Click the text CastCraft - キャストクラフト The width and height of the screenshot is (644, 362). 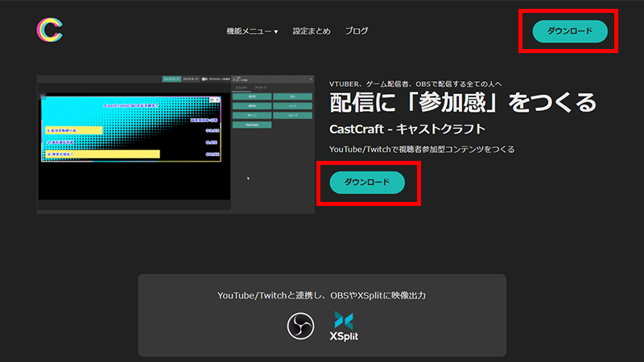(x=407, y=130)
